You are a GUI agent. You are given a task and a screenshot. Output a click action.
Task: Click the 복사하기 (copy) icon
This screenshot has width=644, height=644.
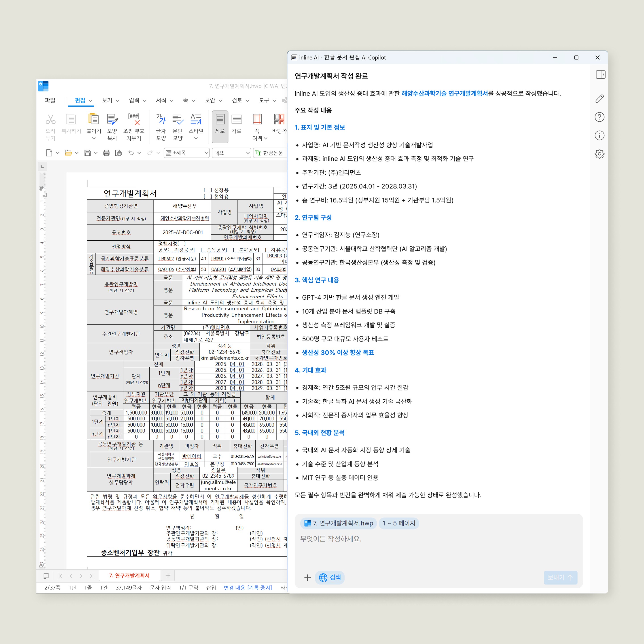coord(71,119)
